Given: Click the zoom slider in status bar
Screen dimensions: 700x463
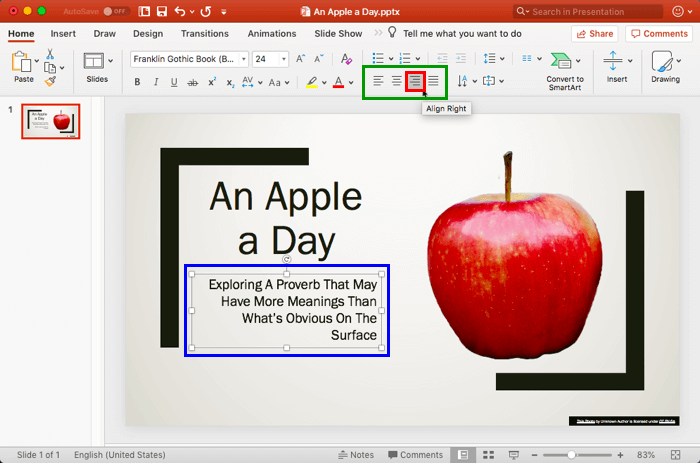Looking at the screenshot, I should pos(573,455).
